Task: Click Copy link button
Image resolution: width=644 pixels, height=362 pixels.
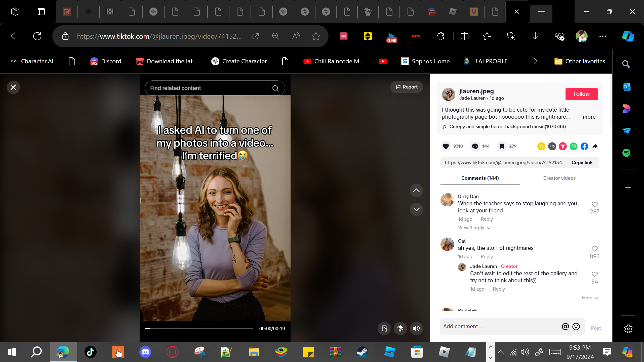Action: click(x=582, y=162)
